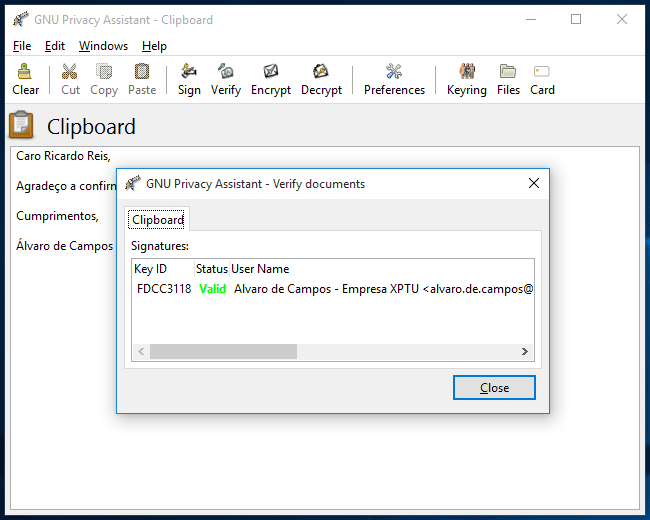Click the Key ID column header
The width and height of the screenshot is (650, 520).
coord(163,269)
